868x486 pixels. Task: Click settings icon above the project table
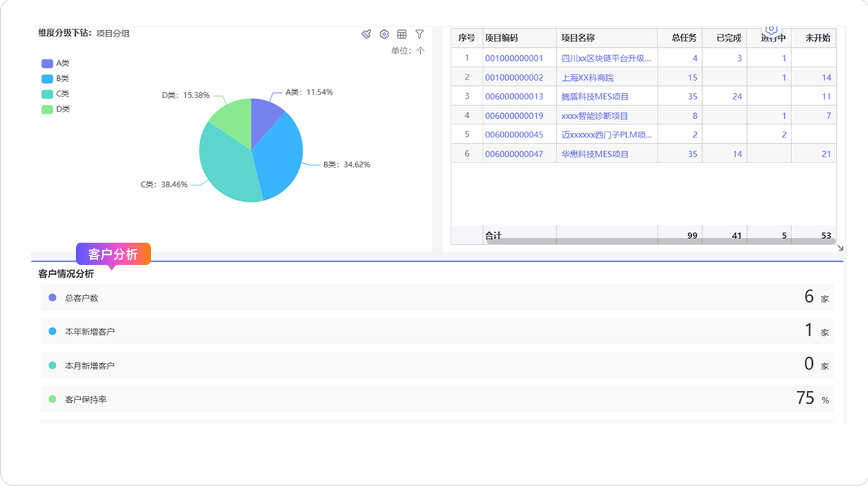[x=771, y=30]
